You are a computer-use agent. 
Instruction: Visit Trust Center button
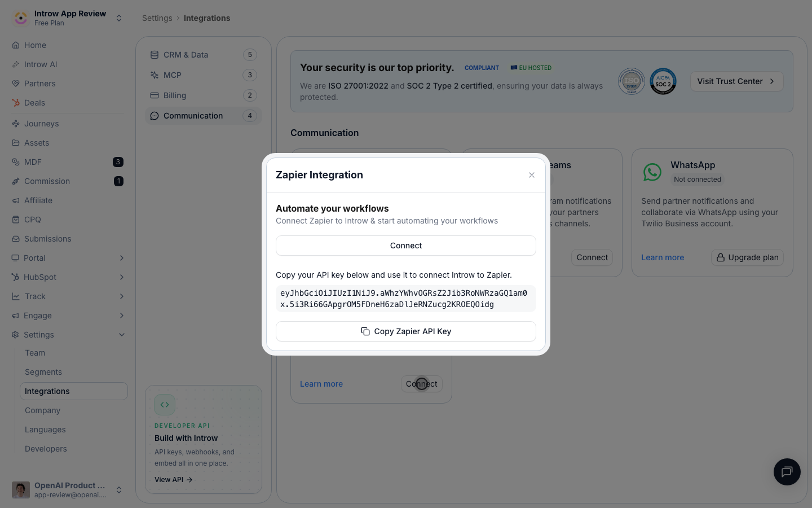coord(736,81)
